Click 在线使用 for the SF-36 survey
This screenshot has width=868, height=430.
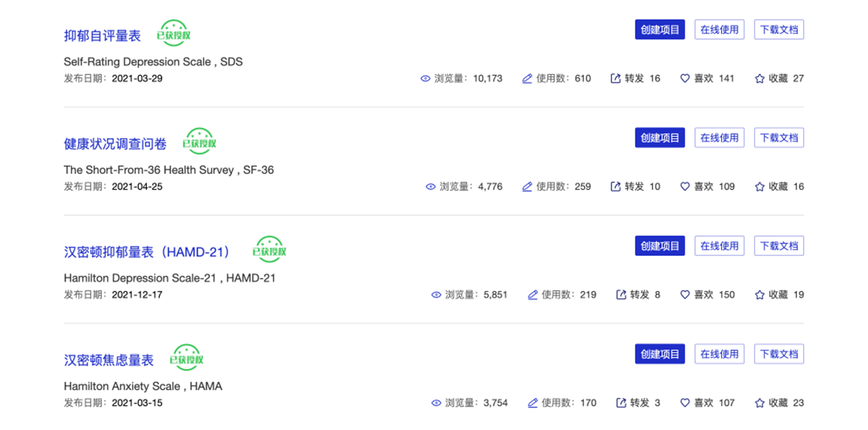tap(719, 138)
